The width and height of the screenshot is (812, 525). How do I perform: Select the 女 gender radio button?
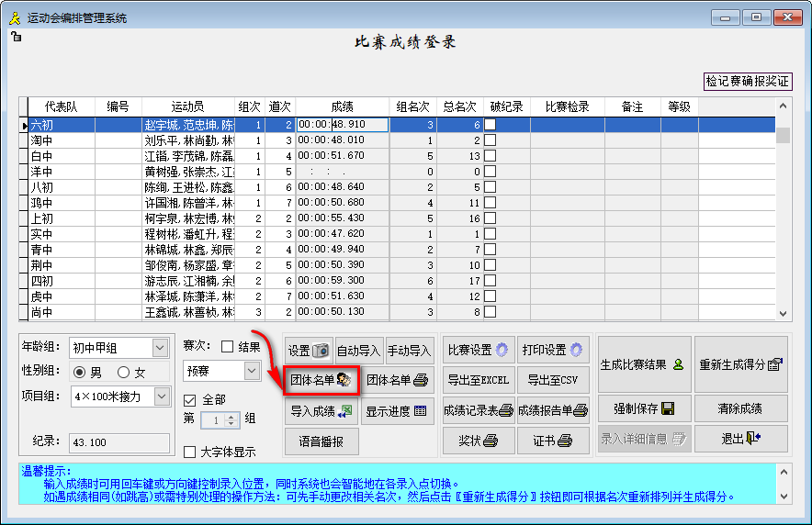[x=122, y=373]
